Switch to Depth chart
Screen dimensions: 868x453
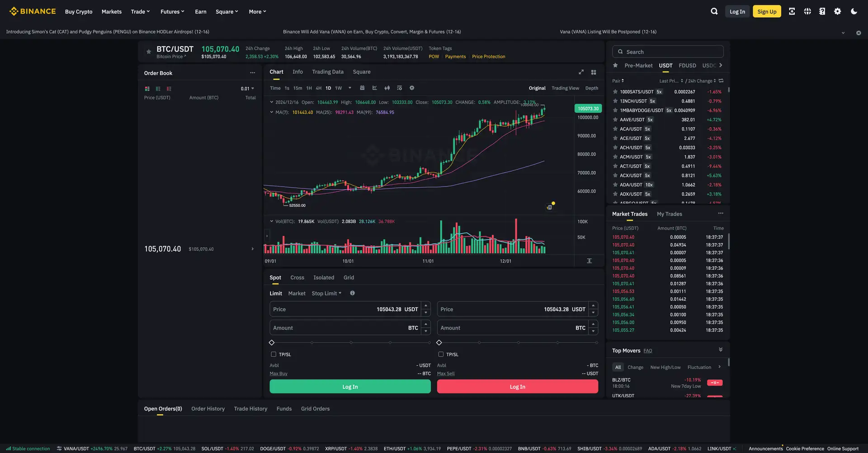pyautogui.click(x=591, y=88)
